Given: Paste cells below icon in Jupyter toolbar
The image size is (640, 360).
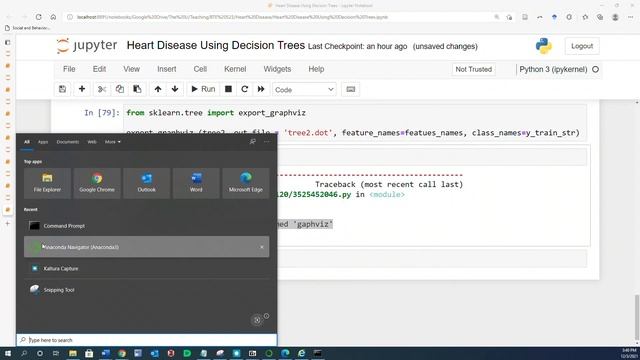Looking at the screenshot, I should click(x=137, y=89).
